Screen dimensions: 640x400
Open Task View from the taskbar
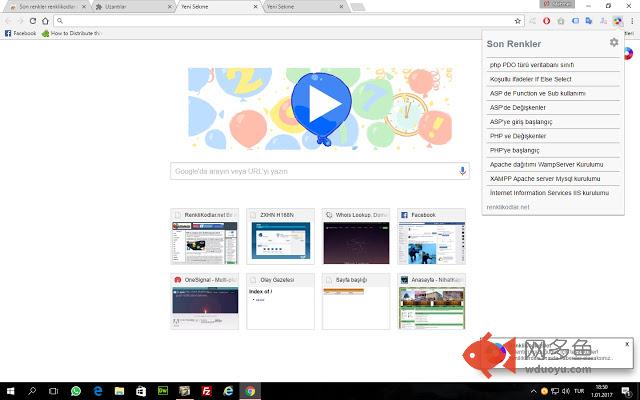coord(53,391)
